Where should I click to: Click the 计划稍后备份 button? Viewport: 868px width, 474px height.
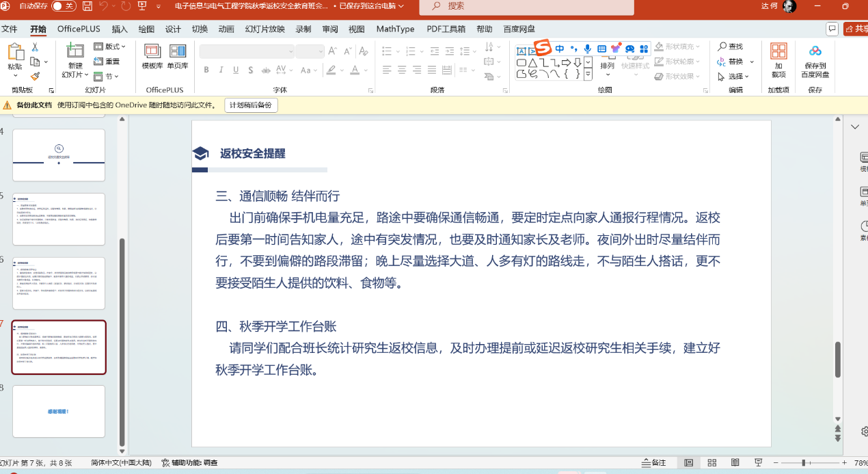251,105
